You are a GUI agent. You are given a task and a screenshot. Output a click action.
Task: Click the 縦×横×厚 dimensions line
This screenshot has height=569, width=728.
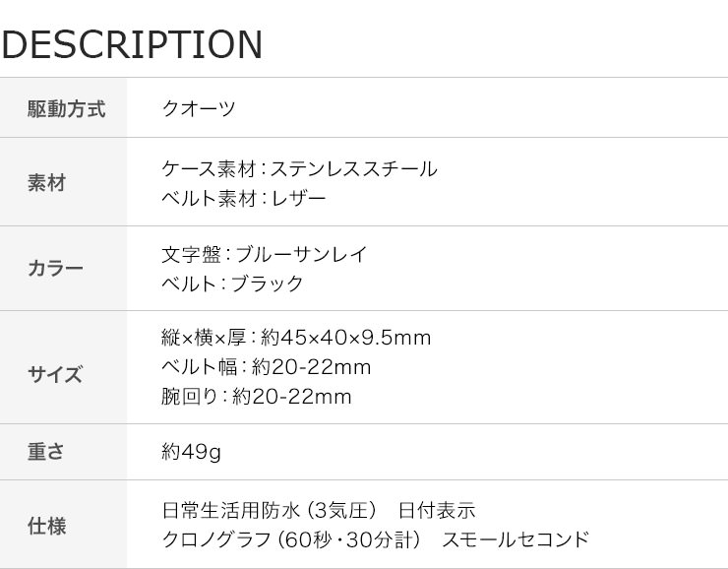pyautogui.click(x=296, y=338)
